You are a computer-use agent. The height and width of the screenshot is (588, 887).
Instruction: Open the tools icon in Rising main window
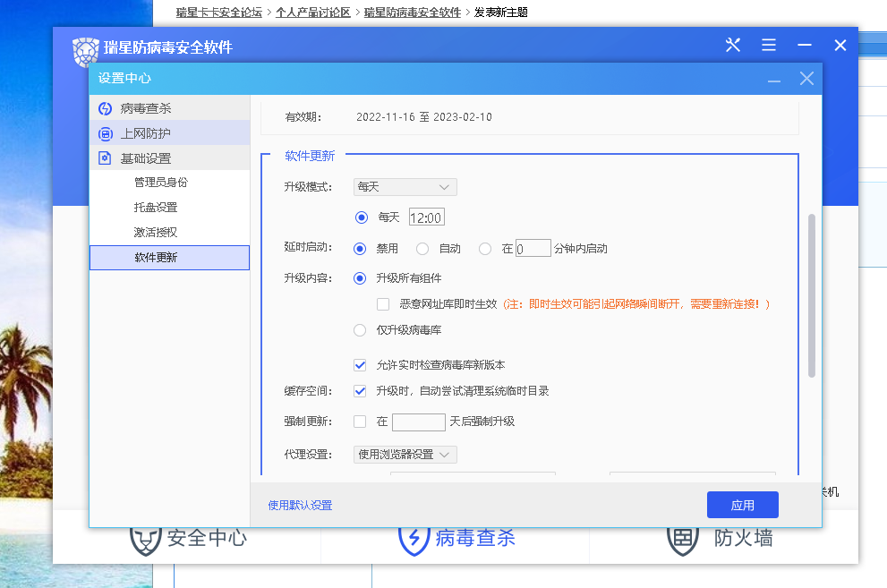tap(733, 45)
